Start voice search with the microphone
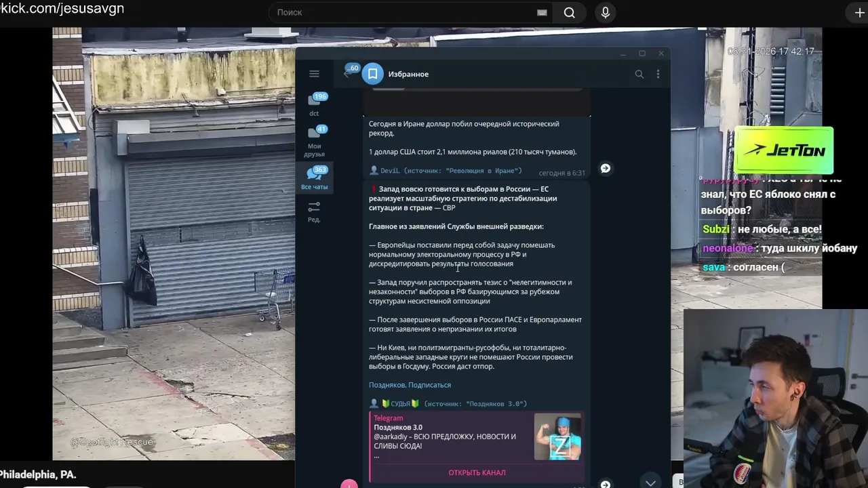 606,12
